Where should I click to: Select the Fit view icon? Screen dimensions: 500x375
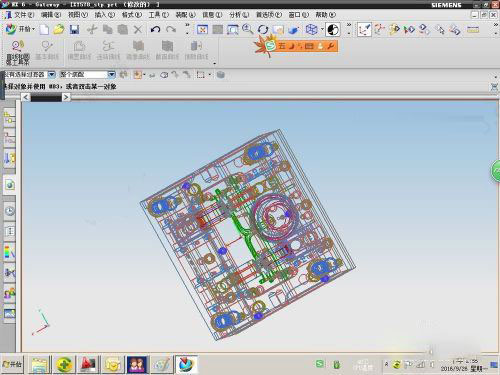(202, 30)
